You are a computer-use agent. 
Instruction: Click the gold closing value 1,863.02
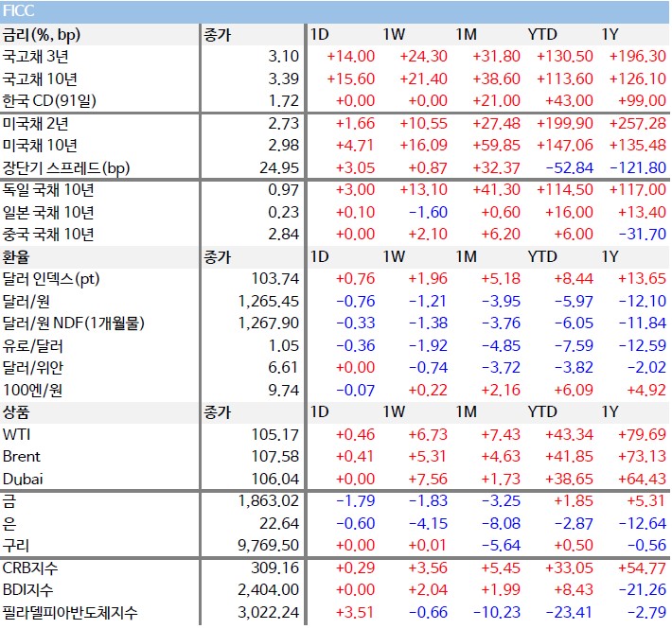268,501
